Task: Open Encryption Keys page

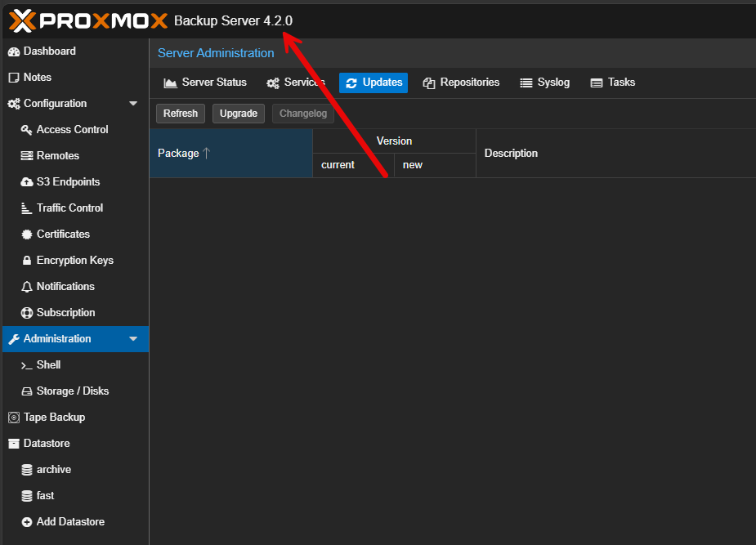Action: [x=76, y=260]
